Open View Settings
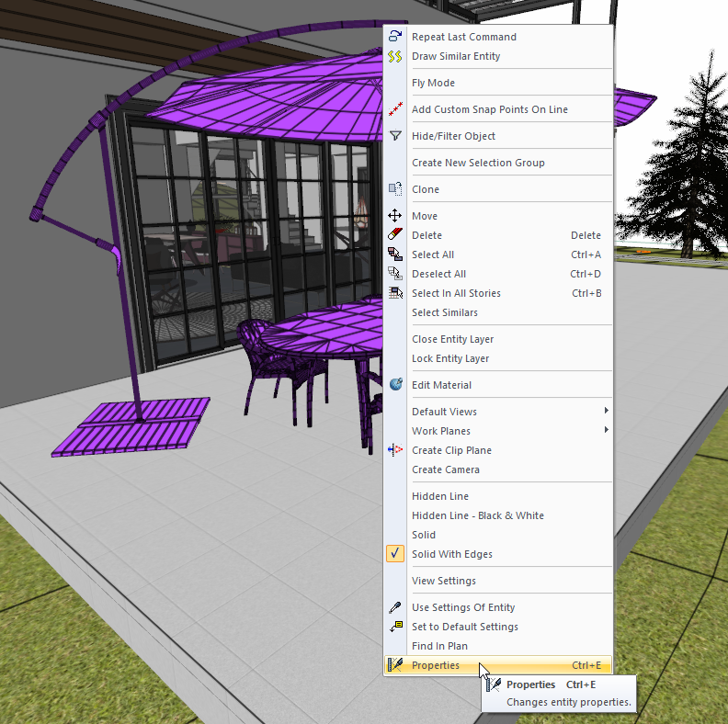The width and height of the screenshot is (728, 724). click(444, 581)
